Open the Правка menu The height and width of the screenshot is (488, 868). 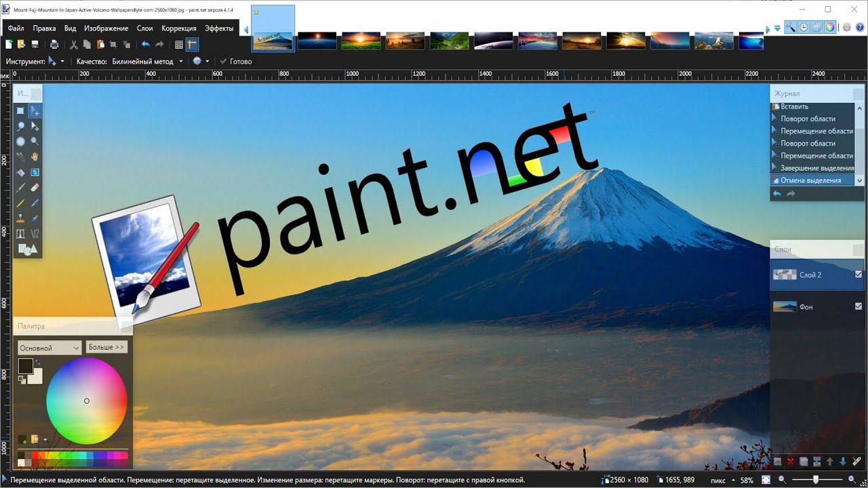coord(44,28)
